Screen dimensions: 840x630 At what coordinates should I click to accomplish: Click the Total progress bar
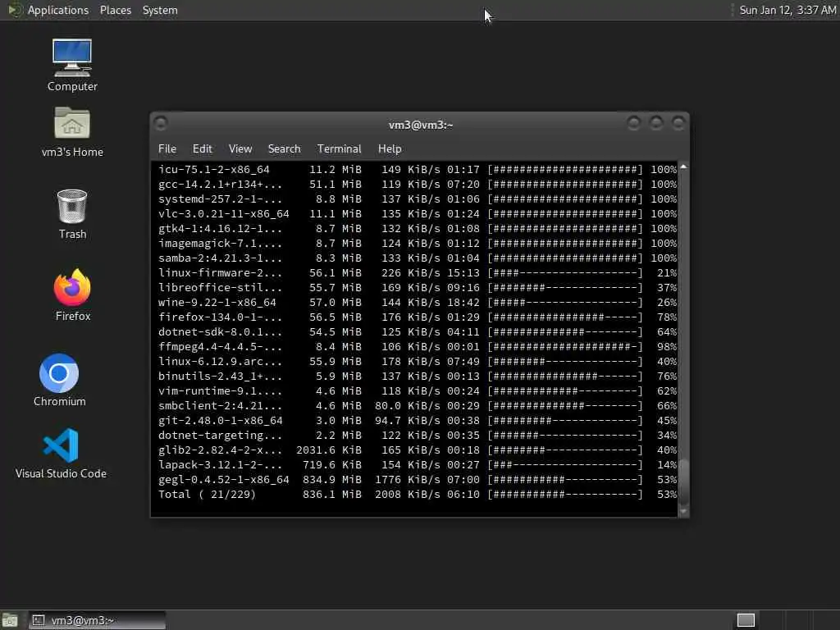coord(564,495)
